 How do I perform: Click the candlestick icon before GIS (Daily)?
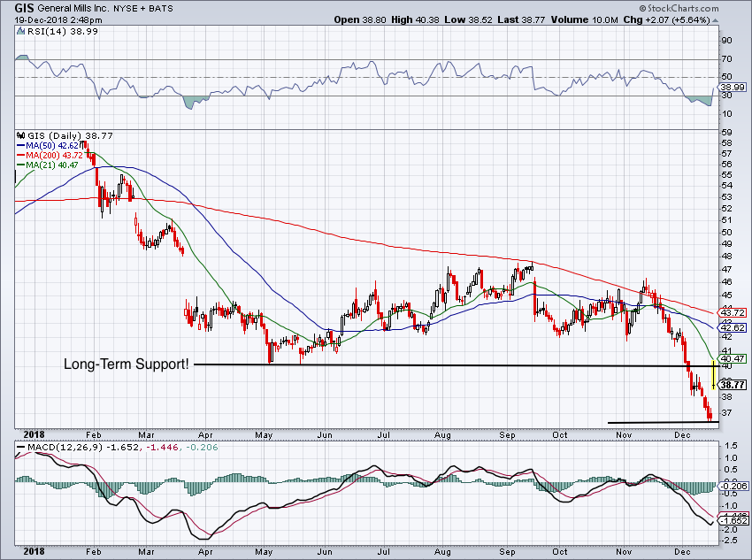coord(21,135)
